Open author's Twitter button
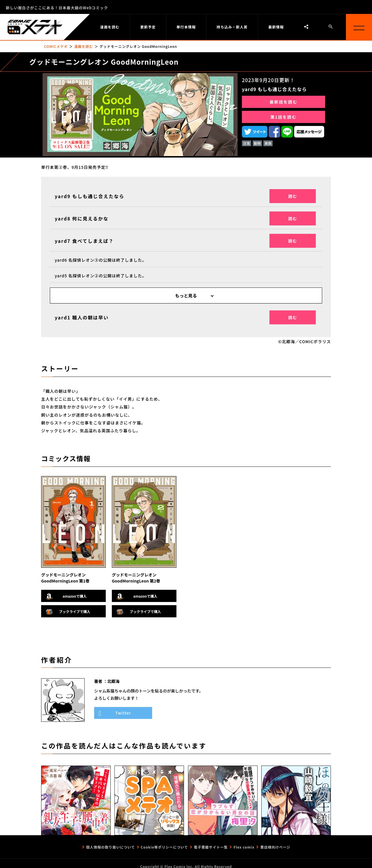Viewport: 372px width, 868px height. [123, 713]
